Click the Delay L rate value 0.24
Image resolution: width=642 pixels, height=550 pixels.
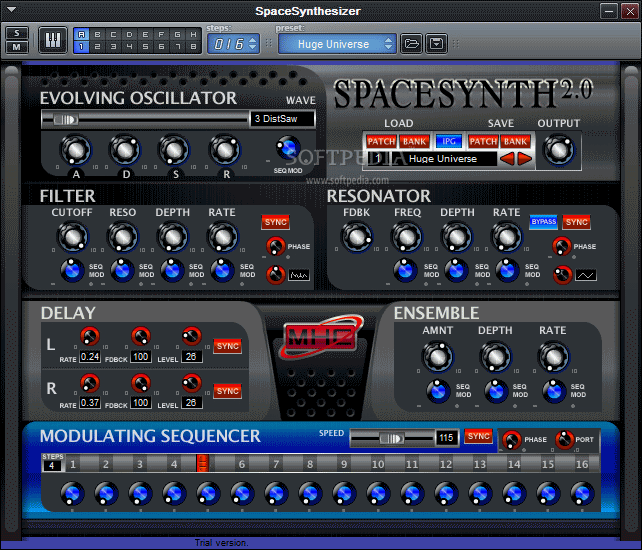point(90,357)
